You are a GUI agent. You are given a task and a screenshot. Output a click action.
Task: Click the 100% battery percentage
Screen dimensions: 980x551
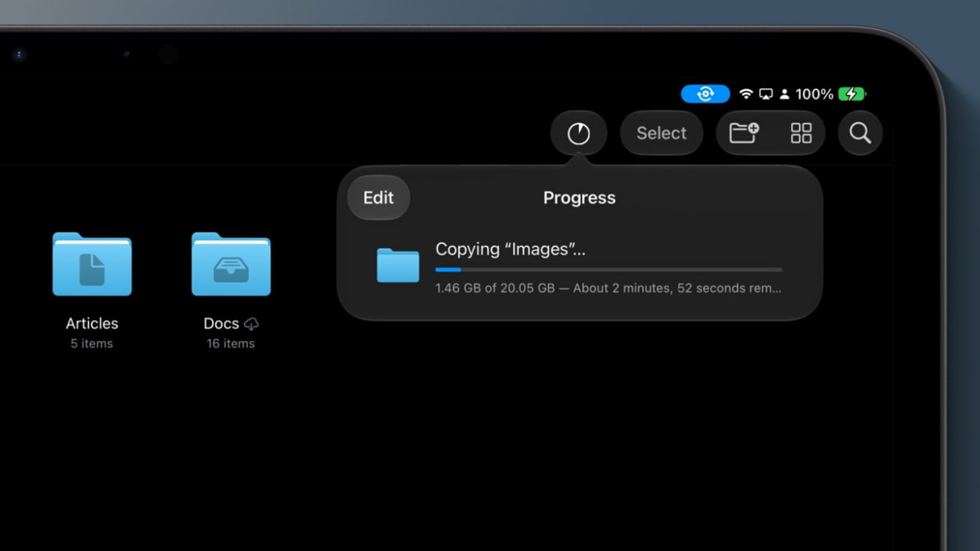click(x=814, y=94)
